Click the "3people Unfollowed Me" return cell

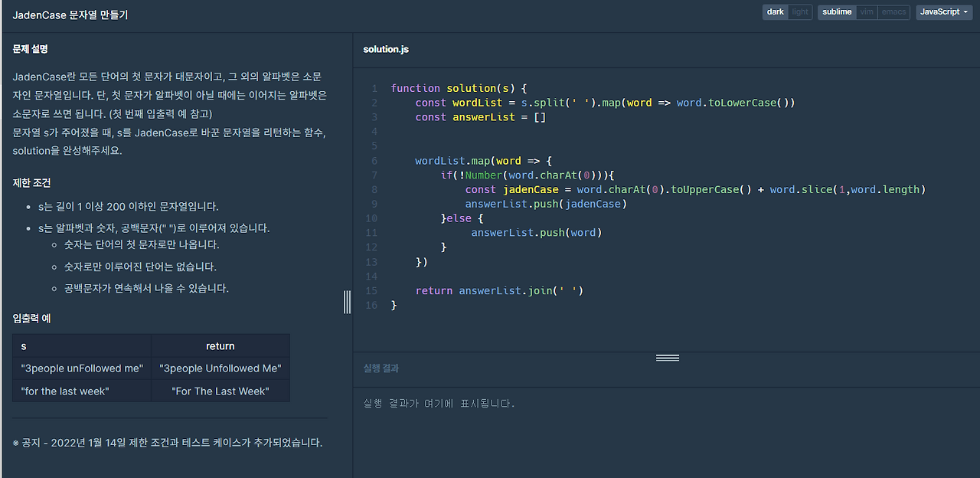(220, 368)
